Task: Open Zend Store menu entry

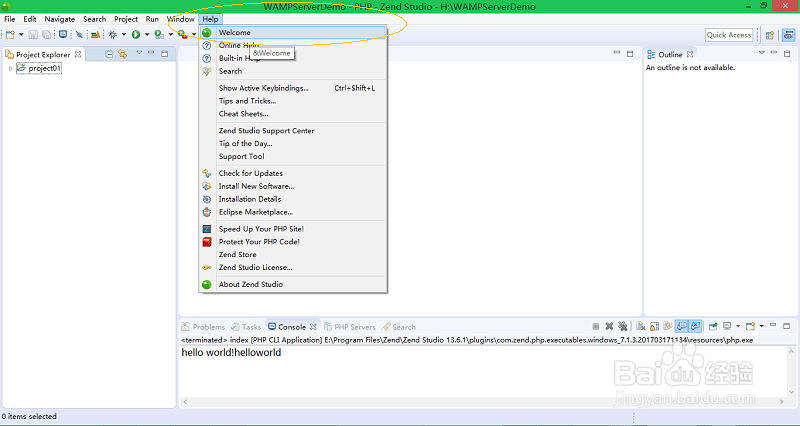Action: coord(293,255)
